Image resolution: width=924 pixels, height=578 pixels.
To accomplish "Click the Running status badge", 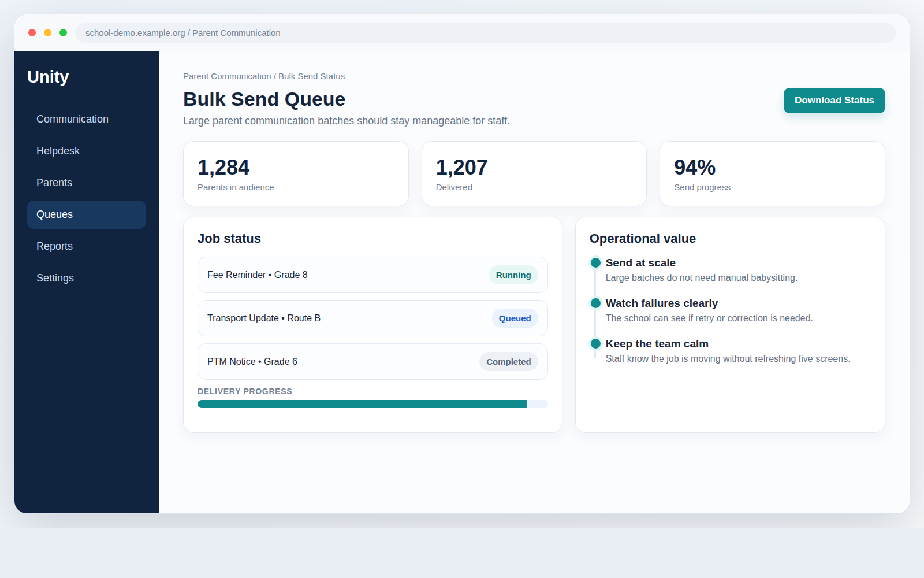I will click(513, 275).
